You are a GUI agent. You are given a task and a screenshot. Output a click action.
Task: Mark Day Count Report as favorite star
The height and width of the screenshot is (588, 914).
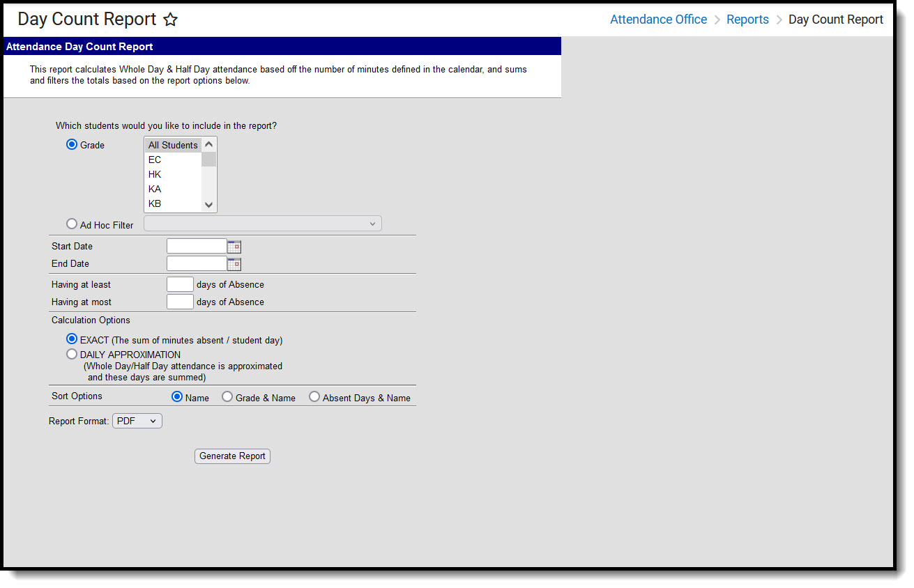(x=170, y=20)
